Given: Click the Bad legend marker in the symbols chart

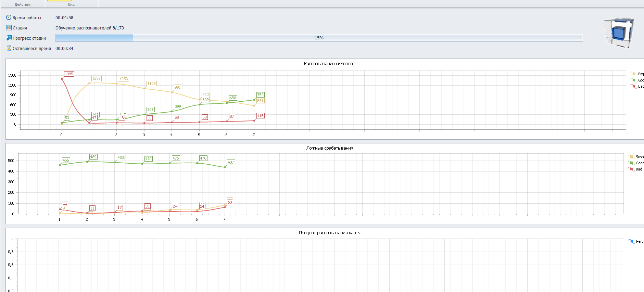Looking at the screenshot, I should (634, 86).
